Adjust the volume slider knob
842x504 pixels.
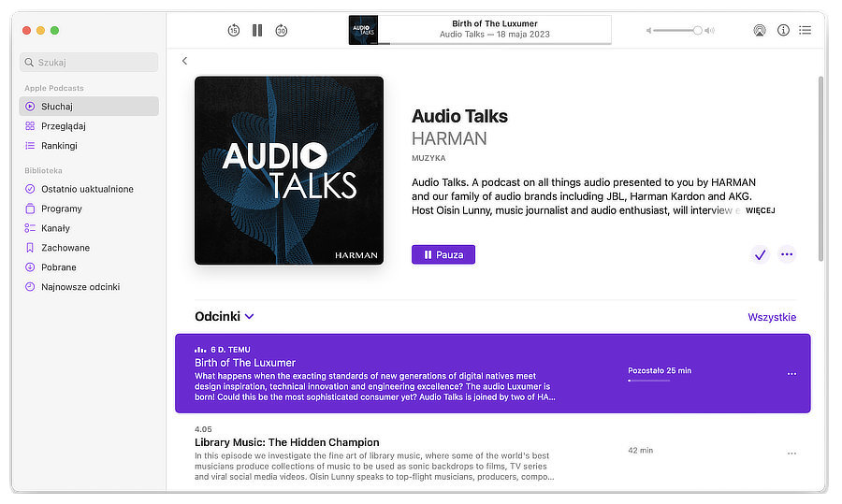pyautogui.click(x=697, y=31)
